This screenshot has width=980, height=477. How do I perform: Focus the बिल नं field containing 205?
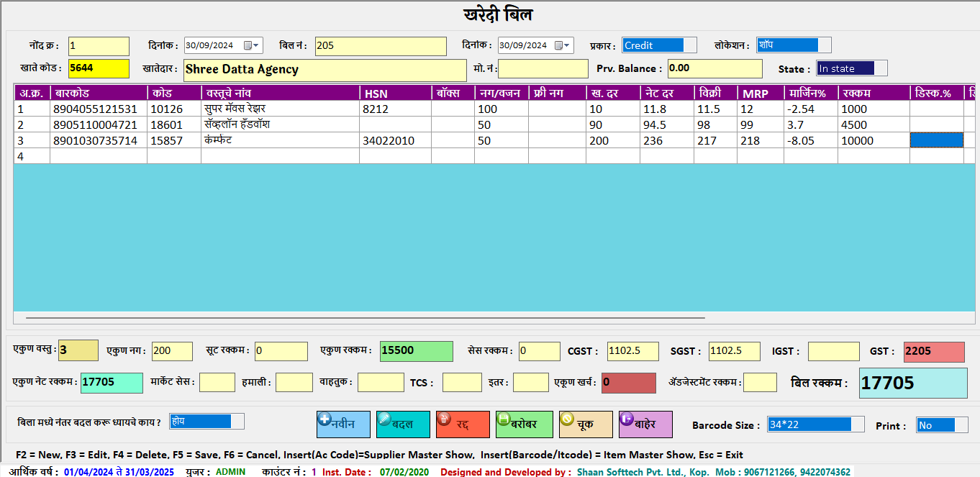click(381, 46)
